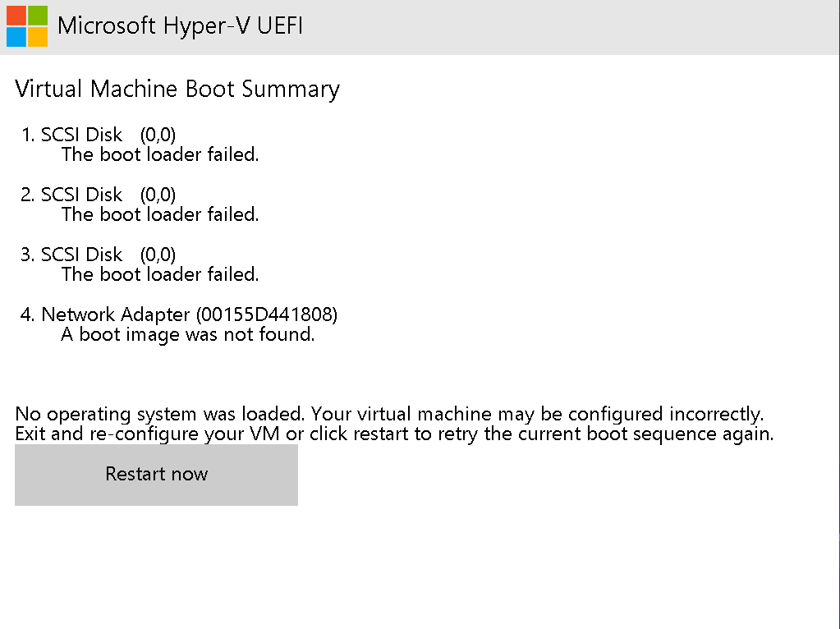Click 'No operating system was loaded' message line

click(x=389, y=414)
